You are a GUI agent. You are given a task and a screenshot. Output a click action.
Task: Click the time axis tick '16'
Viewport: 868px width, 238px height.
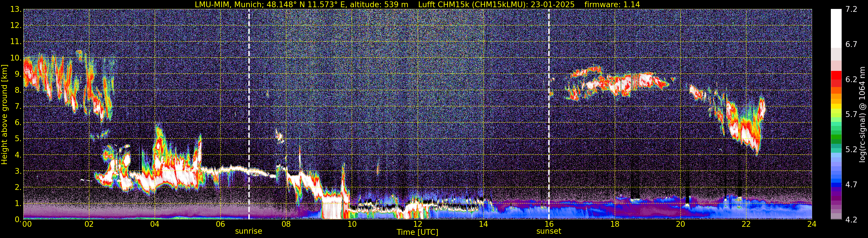[549, 224]
